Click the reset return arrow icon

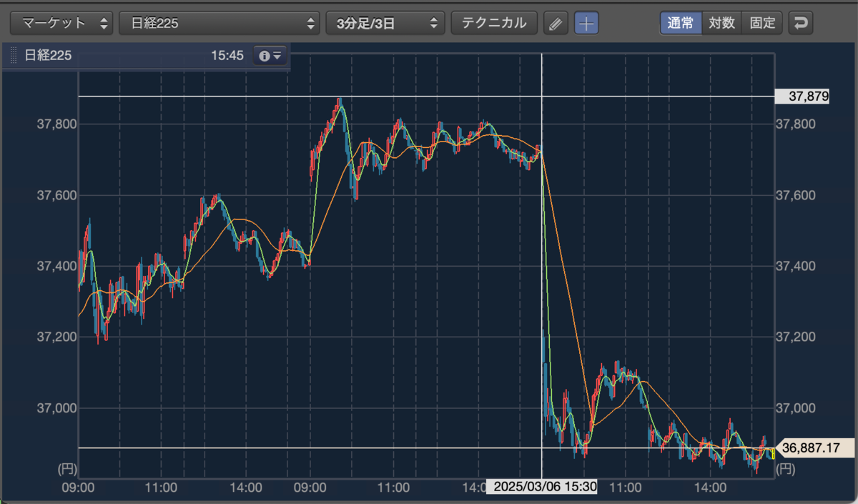click(x=801, y=23)
